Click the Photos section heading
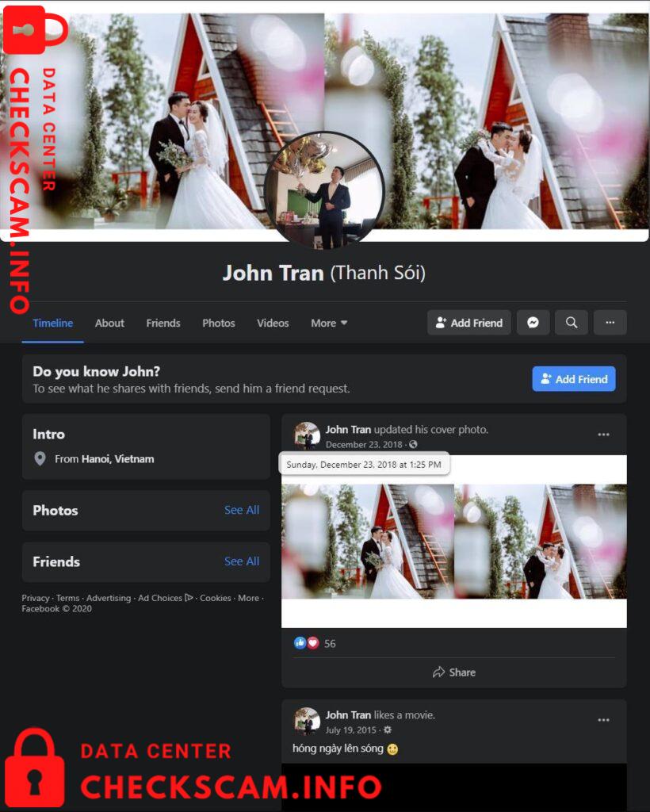650x812 pixels. coord(55,511)
